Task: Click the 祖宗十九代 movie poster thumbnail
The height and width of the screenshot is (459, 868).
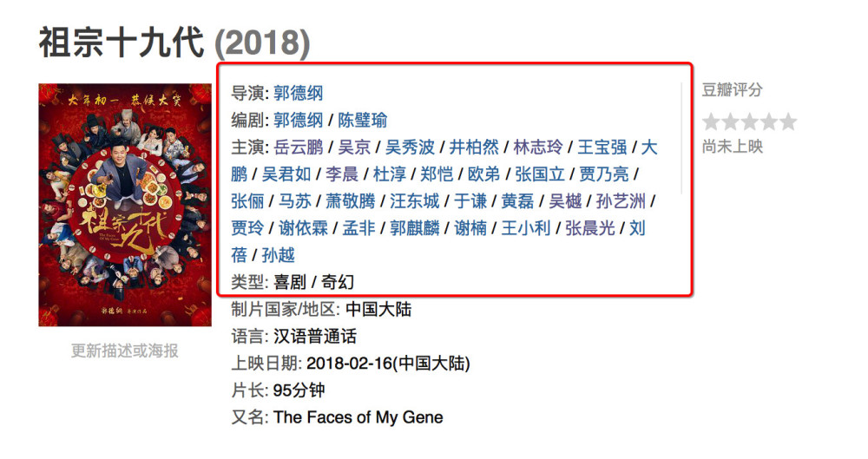Action: point(125,205)
